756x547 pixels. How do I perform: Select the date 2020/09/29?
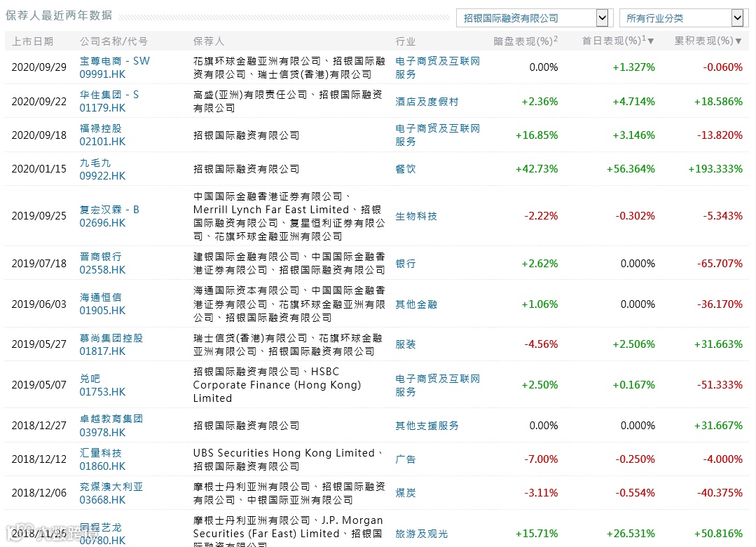click(39, 67)
